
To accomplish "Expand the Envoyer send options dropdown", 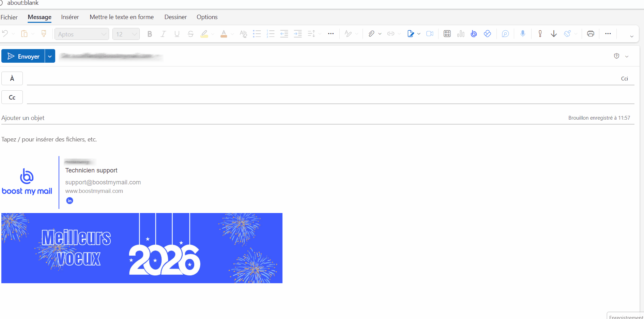I will (50, 56).
